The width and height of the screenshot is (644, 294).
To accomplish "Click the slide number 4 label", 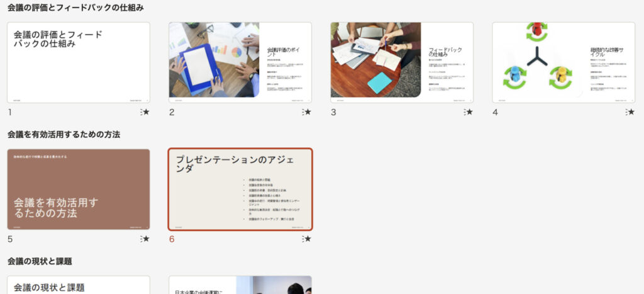I will [x=495, y=113].
